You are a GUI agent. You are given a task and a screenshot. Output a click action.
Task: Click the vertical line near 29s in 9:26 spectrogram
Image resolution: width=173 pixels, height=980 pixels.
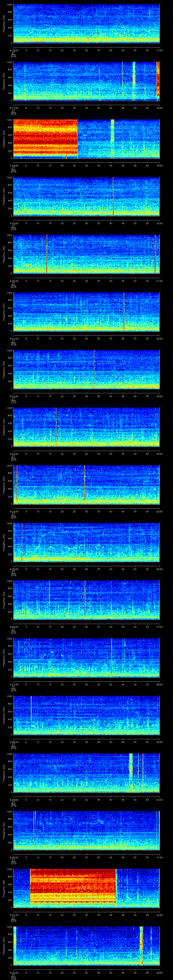[85, 600]
